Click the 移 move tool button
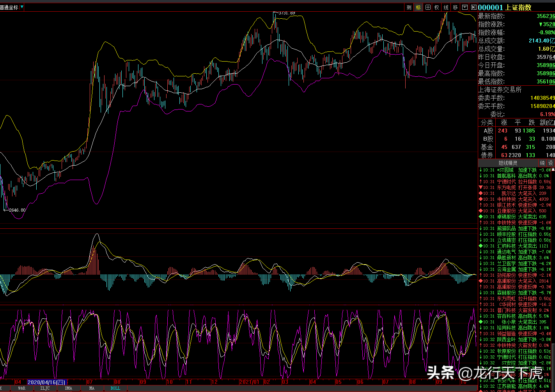Image resolution: width=555 pixels, height=392 pixels. [455, 7]
